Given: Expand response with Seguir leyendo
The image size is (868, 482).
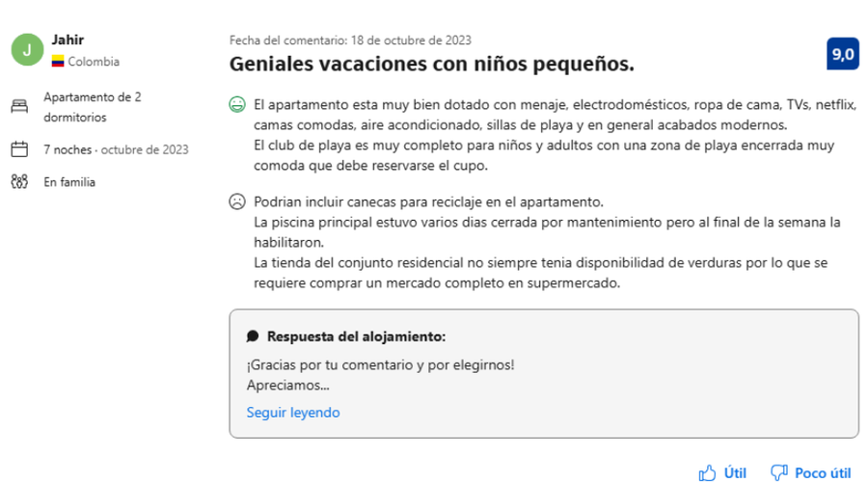Looking at the screenshot, I should pyautogui.click(x=293, y=413).
